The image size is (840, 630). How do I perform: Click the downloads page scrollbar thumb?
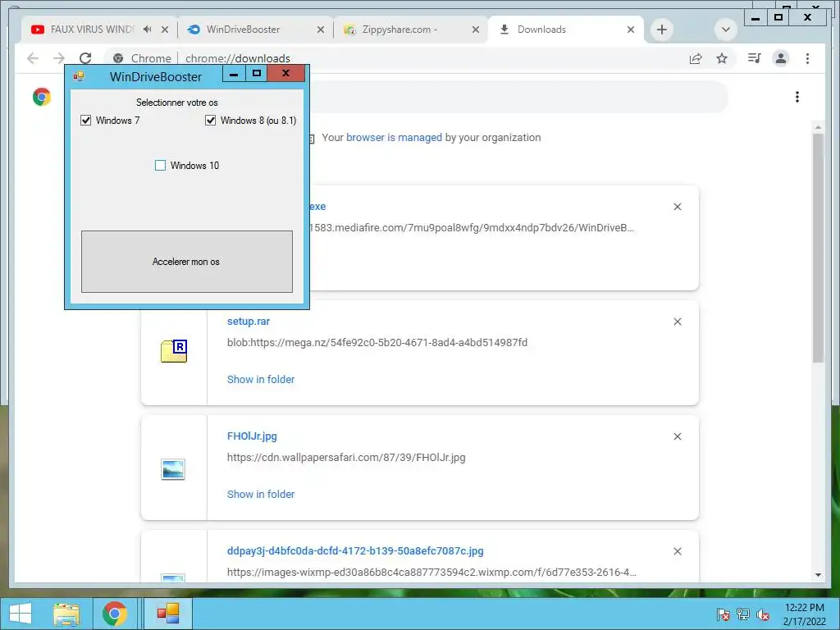[x=818, y=248]
